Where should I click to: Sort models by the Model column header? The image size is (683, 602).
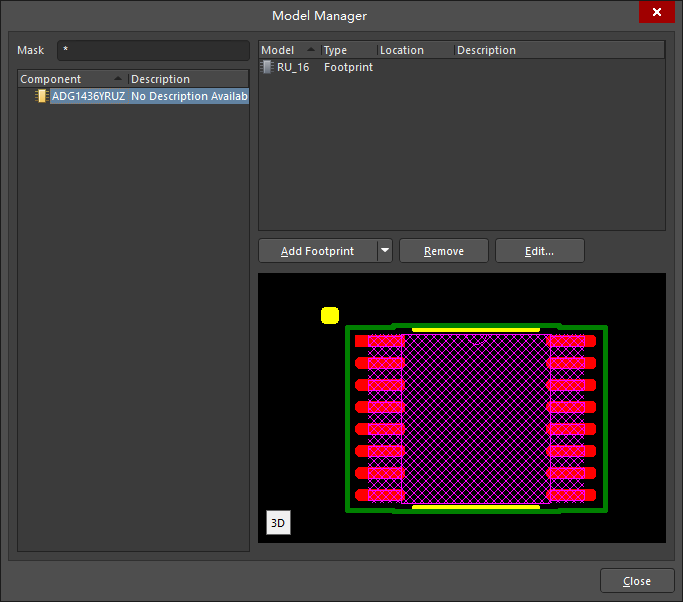[290, 50]
